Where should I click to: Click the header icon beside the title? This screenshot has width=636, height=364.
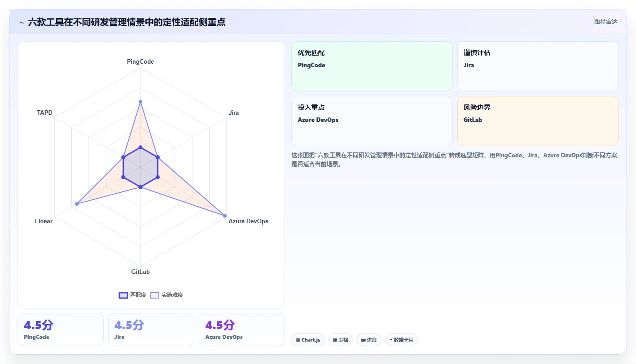21,22
